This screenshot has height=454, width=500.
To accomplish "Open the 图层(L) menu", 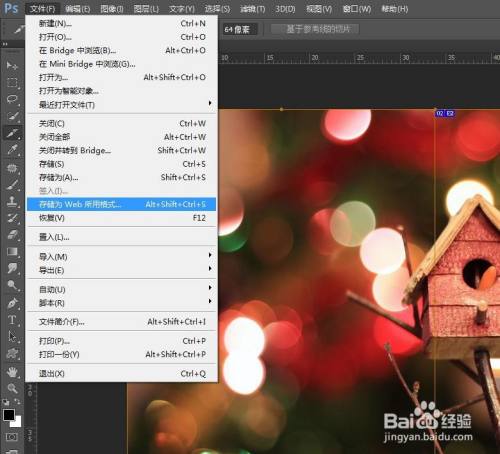I will (x=146, y=9).
